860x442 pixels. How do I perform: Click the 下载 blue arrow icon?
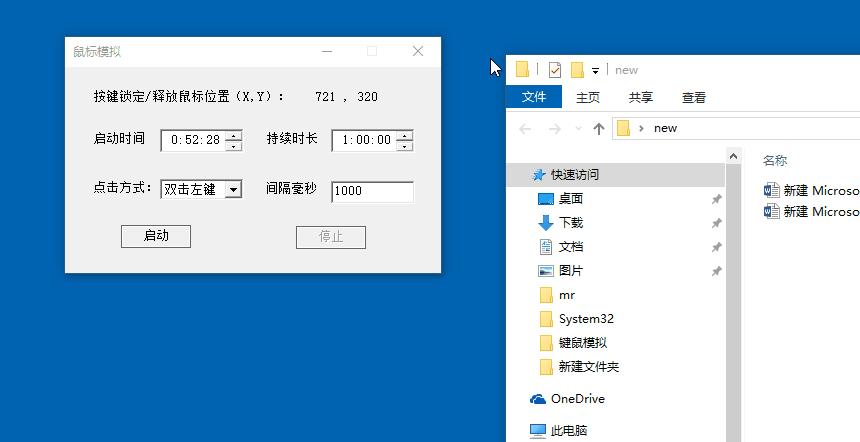[546, 223]
